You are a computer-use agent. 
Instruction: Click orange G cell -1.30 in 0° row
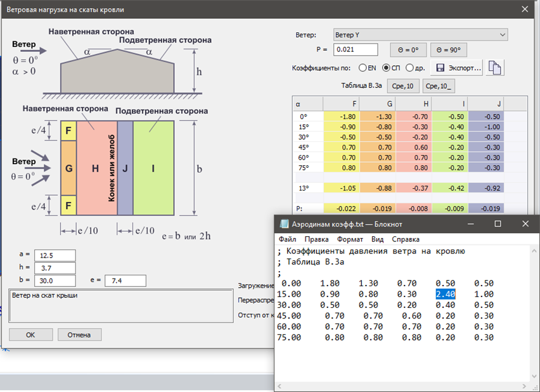378,117
